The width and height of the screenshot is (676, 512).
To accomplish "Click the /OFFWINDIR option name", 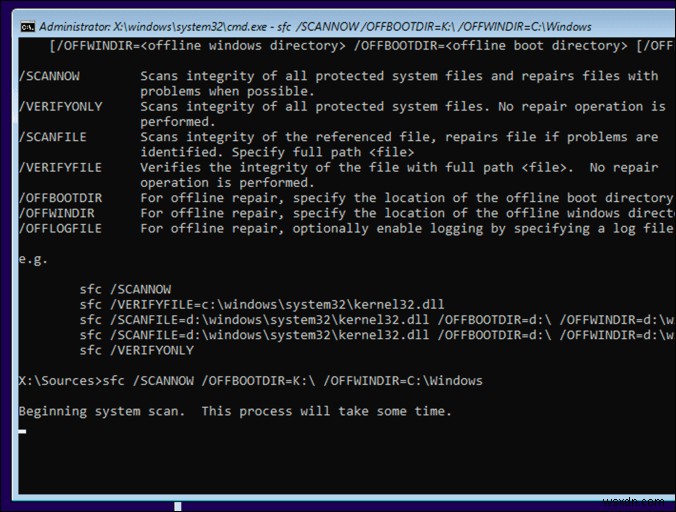I will pos(56,213).
